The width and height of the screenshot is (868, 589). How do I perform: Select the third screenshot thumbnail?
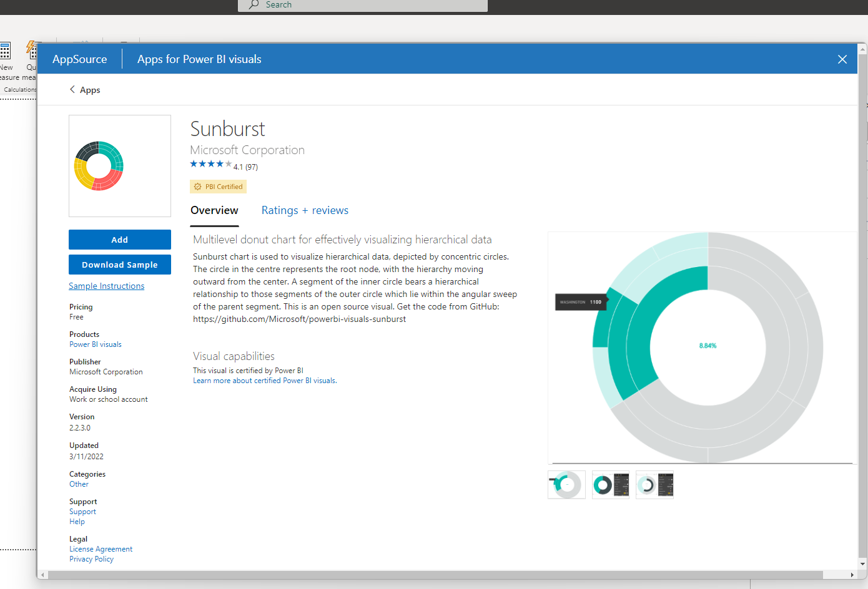coord(654,485)
